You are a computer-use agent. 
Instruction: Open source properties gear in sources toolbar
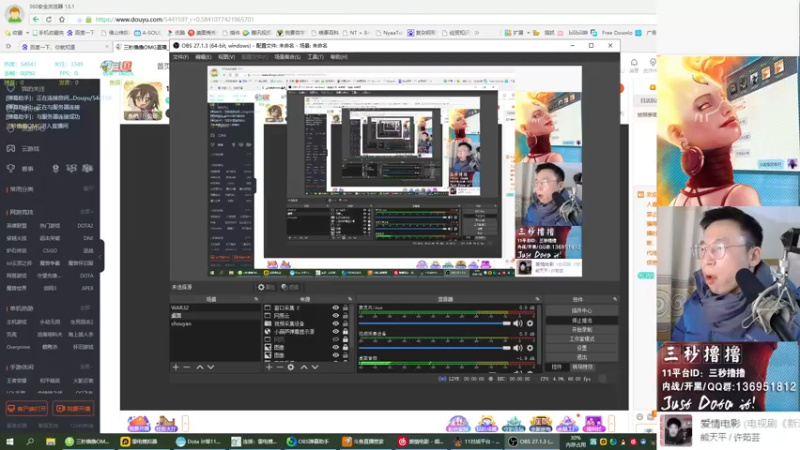pos(291,367)
